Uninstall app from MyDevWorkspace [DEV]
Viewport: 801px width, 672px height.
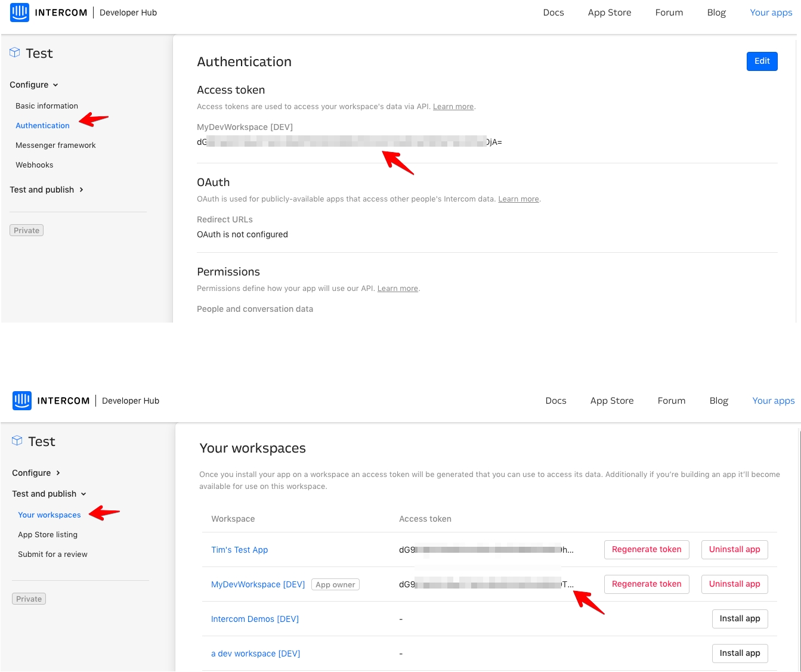(734, 584)
